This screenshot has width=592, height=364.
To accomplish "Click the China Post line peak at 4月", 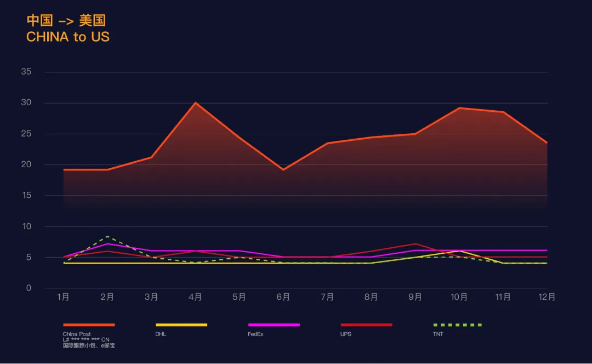I will coord(195,103).
